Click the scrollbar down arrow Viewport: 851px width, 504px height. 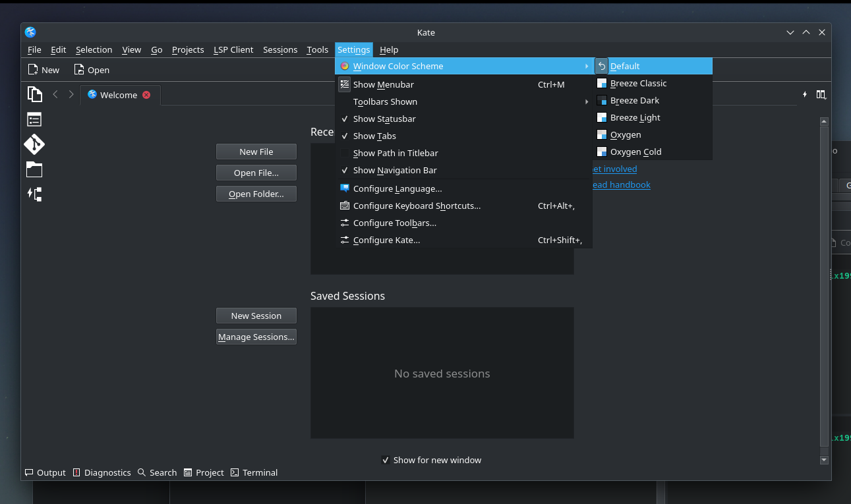click(x=824, y=459)
